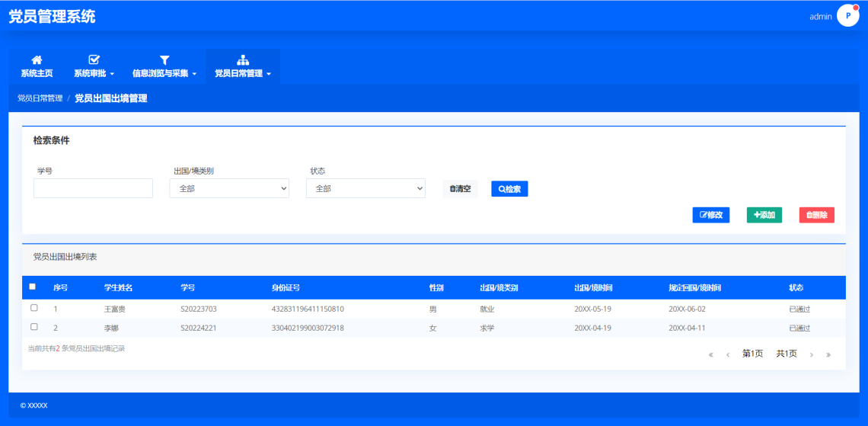Screen dimensions: 868x426
Task: Click the date 20XX-04-11
Action: 688,328
